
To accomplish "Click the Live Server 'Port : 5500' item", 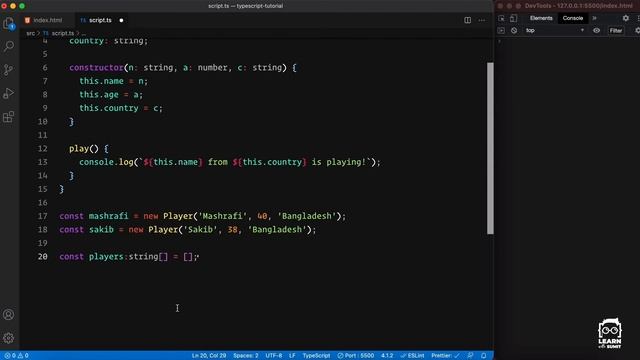I will [356, 356].
